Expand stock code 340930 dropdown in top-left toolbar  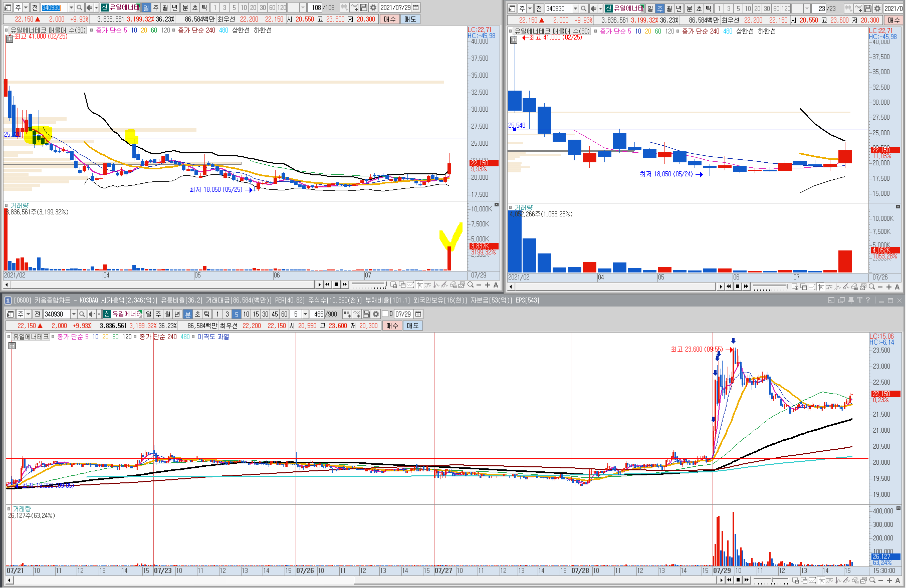click(x=71, y=8)
